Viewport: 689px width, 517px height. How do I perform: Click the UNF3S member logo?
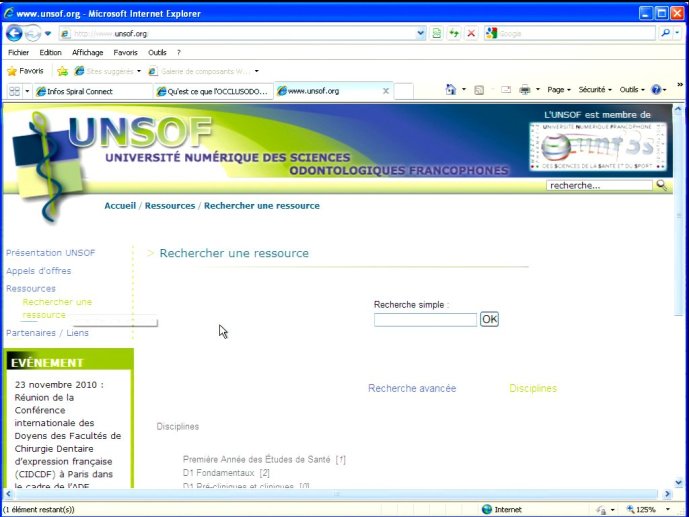[x=598, y=147]
